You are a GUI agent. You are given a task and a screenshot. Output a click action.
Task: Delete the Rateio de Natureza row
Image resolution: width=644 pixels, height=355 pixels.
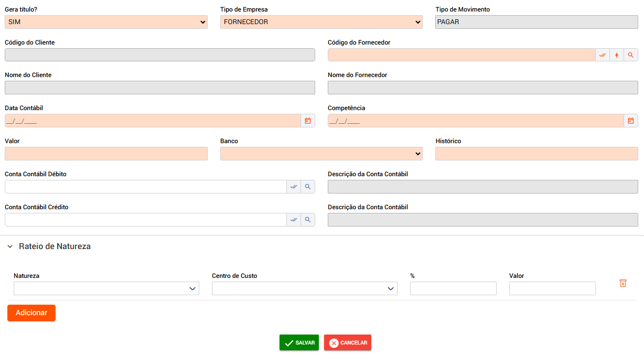[623, 283]
